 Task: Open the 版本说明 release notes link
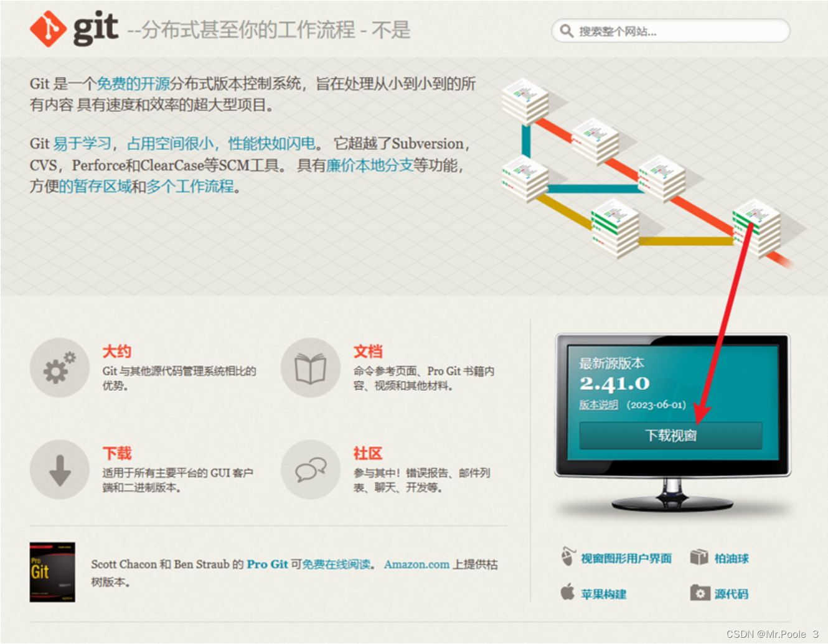point(598,404)
